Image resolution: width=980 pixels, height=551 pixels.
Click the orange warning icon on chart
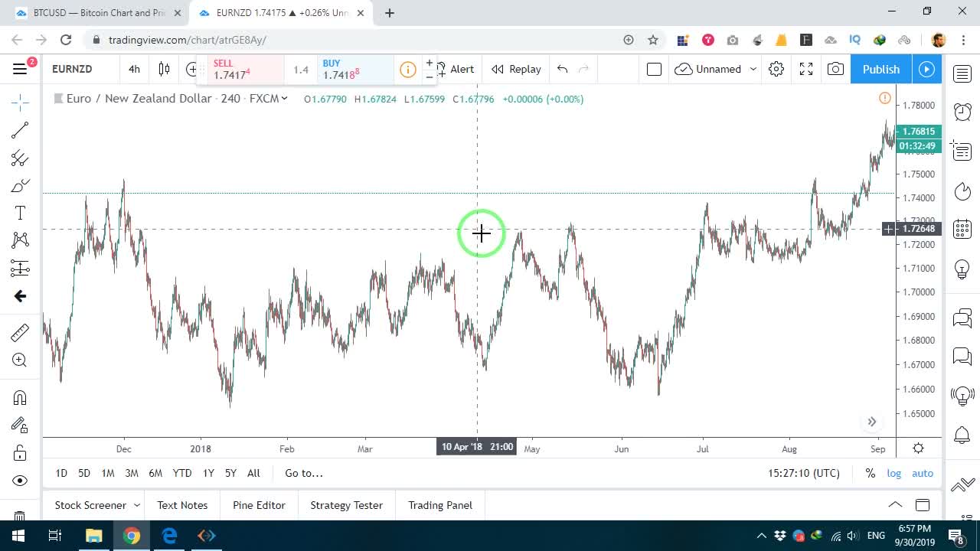tap(885, 98)
